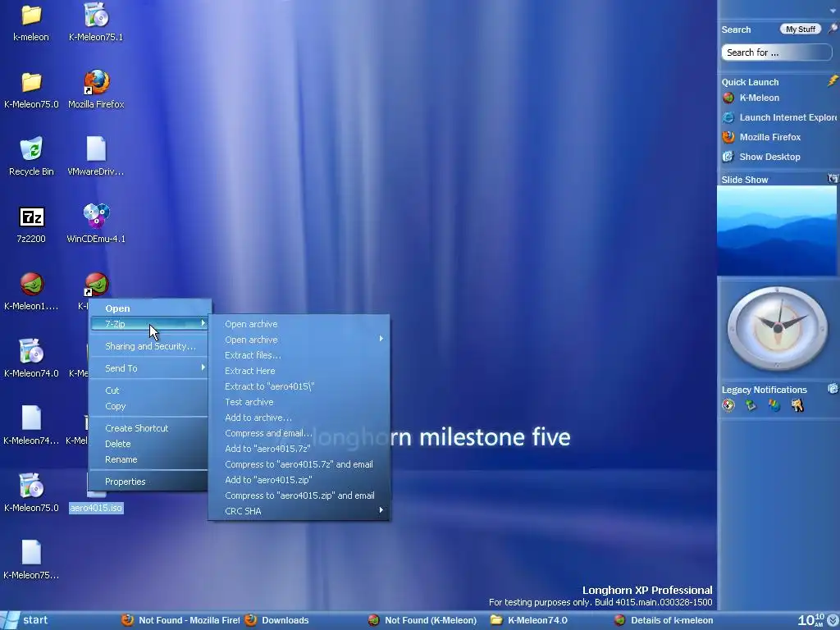Choose Open in the context menu

(150, 308)
